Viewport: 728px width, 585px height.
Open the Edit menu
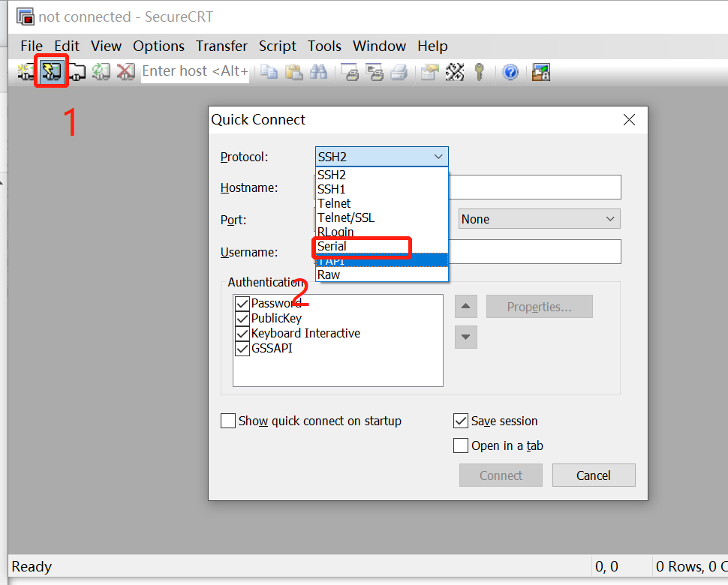pos(67,46)
